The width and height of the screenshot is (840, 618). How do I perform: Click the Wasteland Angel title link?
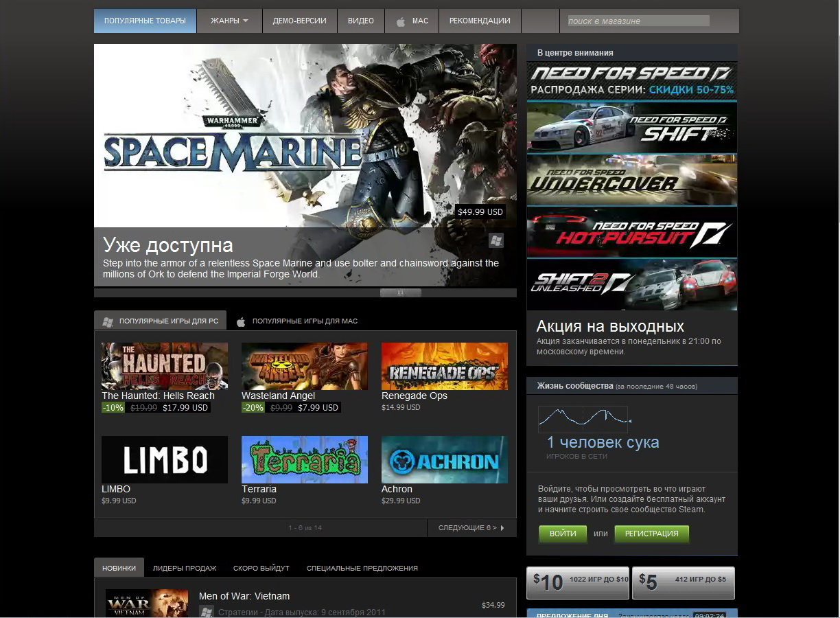pos(278,396)
